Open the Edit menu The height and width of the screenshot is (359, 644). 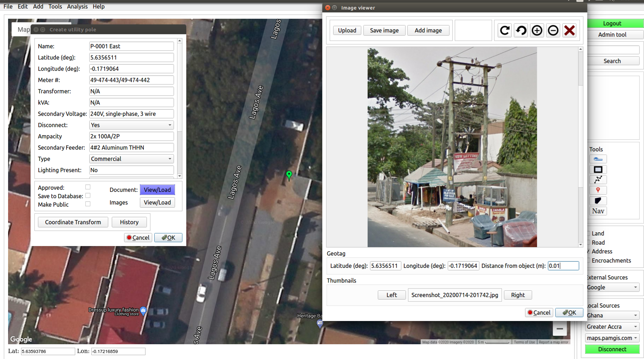pos(23,6)
